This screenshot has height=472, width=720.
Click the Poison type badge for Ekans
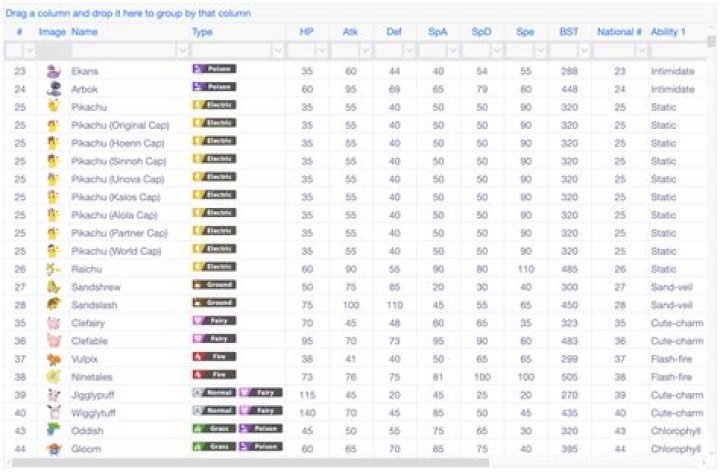click(x=214, y=69)
